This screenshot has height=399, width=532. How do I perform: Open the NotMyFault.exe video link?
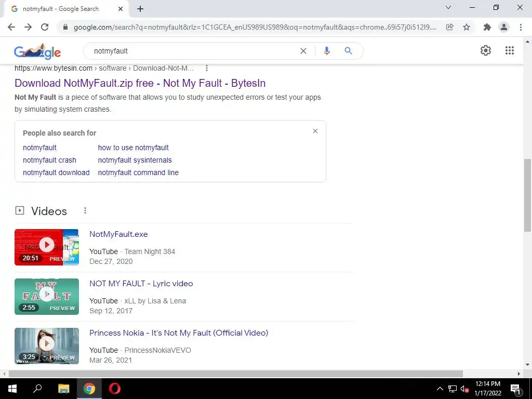click(x=118, y=234)
